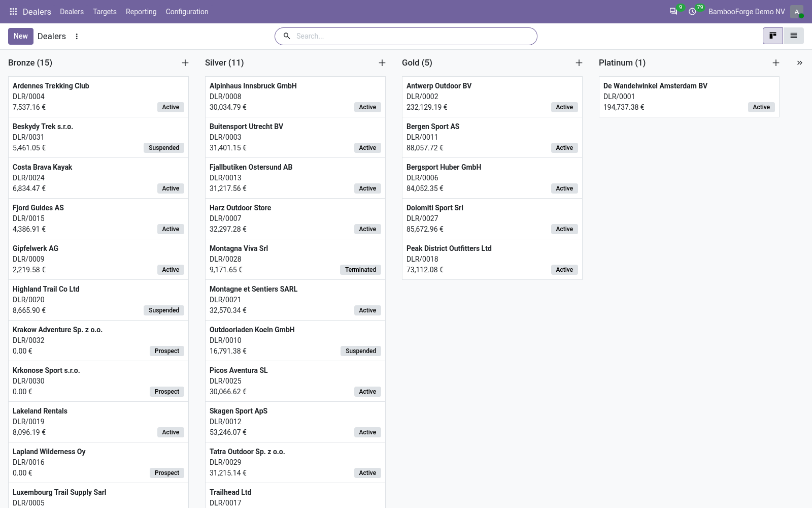
Task: Switch to list view
Action: coord(794,36)
